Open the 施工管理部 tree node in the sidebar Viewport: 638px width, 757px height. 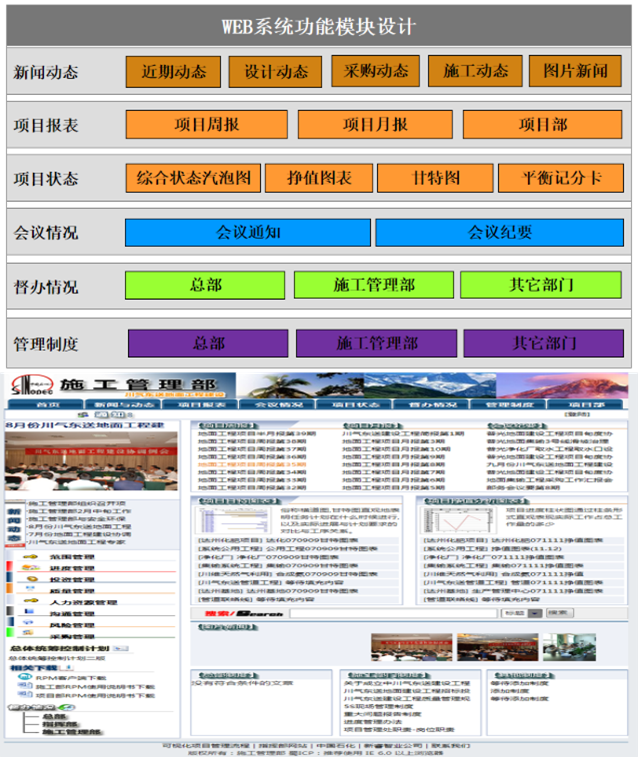[71, 732]
